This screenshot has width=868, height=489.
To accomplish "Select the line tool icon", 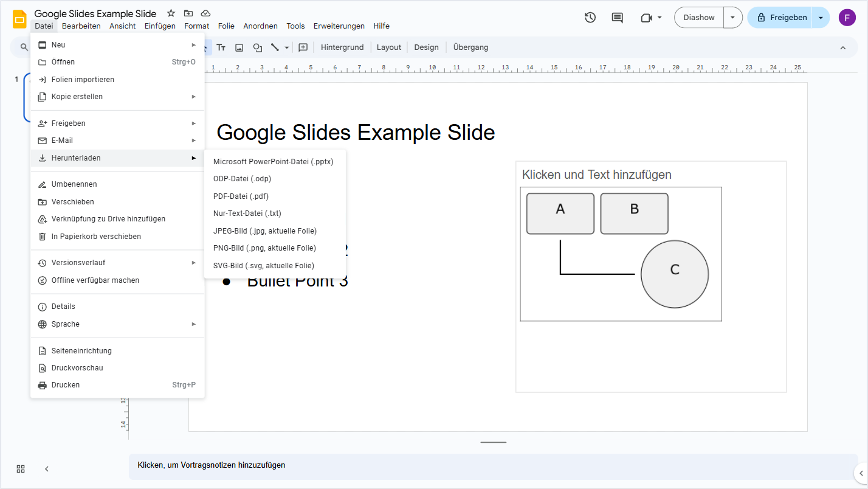I will point(275,47).
